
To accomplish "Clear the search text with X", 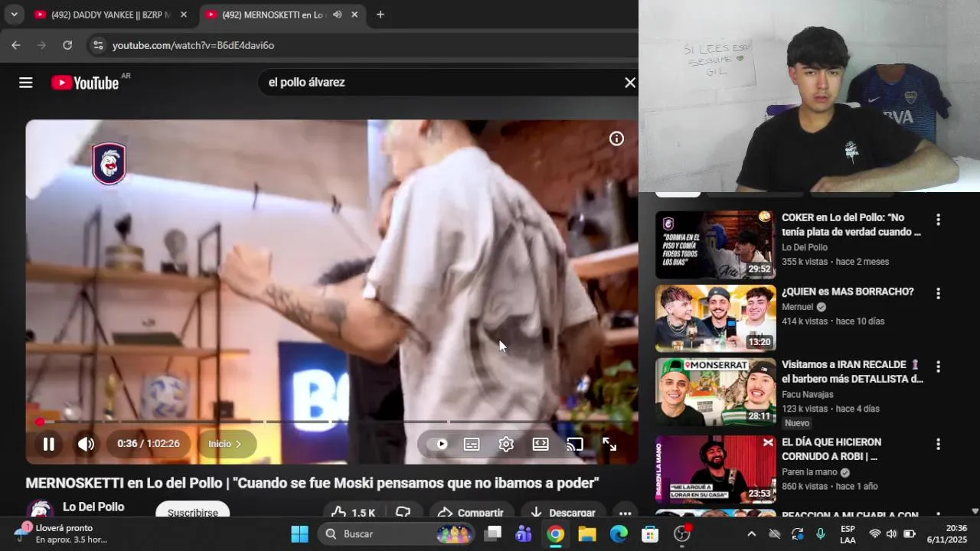I will [630, 83].
